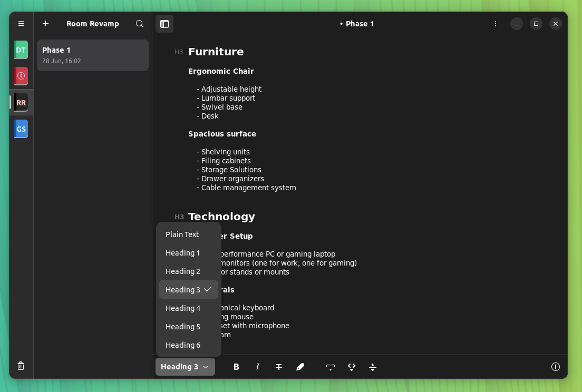This screenshot has height=392, width=582.
Task: Click the Furniture heading
Action: tap(216, 52)
